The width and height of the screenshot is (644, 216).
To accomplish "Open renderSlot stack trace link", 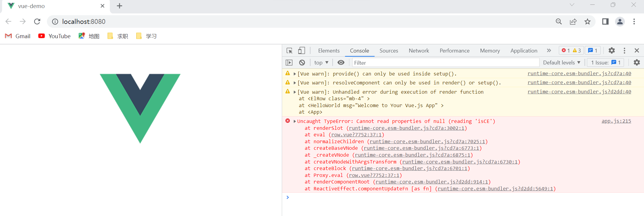I will 407,128.
